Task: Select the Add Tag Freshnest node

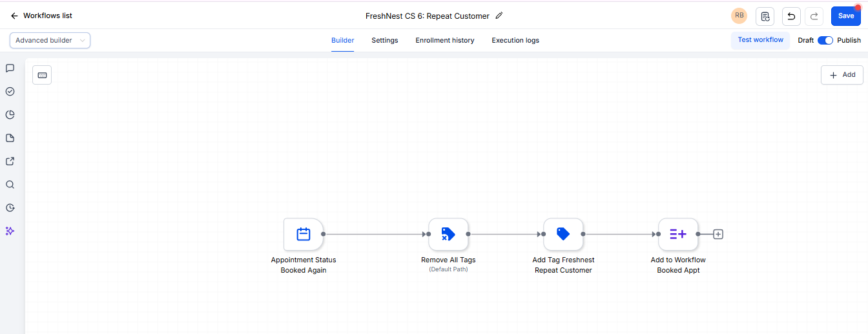Action: click(x=563, y=234)
